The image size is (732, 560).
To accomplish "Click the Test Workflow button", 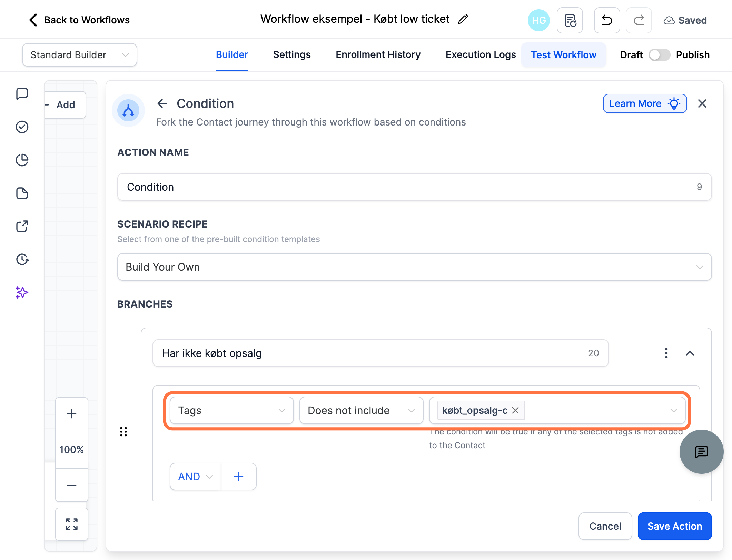I will [564, 55].
